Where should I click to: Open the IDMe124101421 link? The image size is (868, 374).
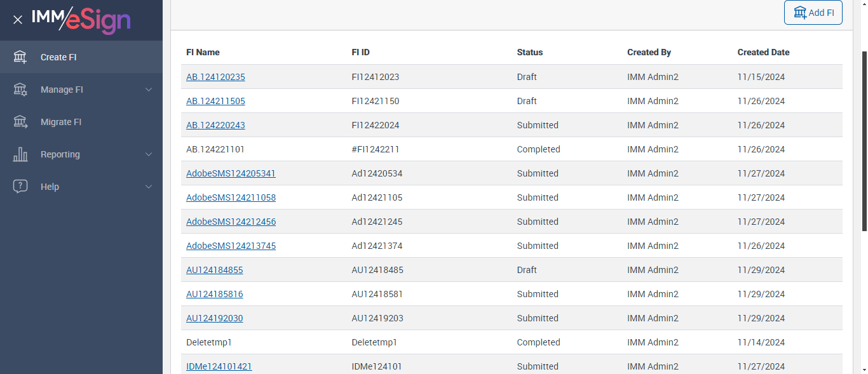click(219, 366)
